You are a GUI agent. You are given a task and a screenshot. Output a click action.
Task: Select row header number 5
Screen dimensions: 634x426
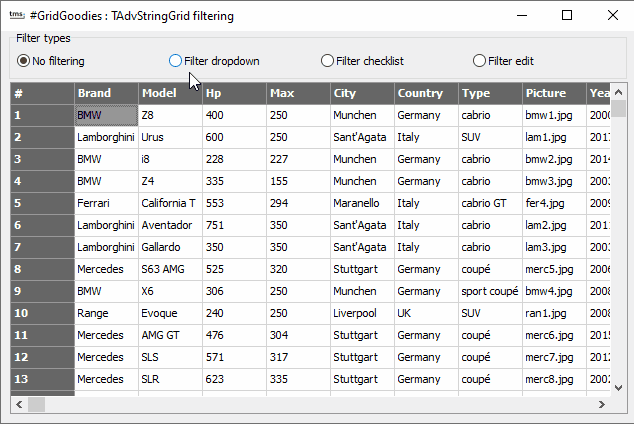pyautogui.click(x=42, y=203)
